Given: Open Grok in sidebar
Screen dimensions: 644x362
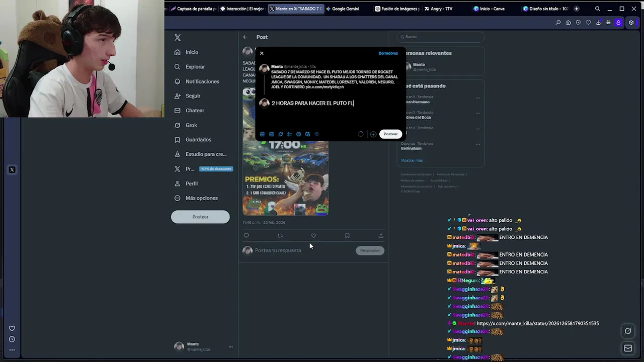Looking at the screenshot, I should click(x=186, y=125).
